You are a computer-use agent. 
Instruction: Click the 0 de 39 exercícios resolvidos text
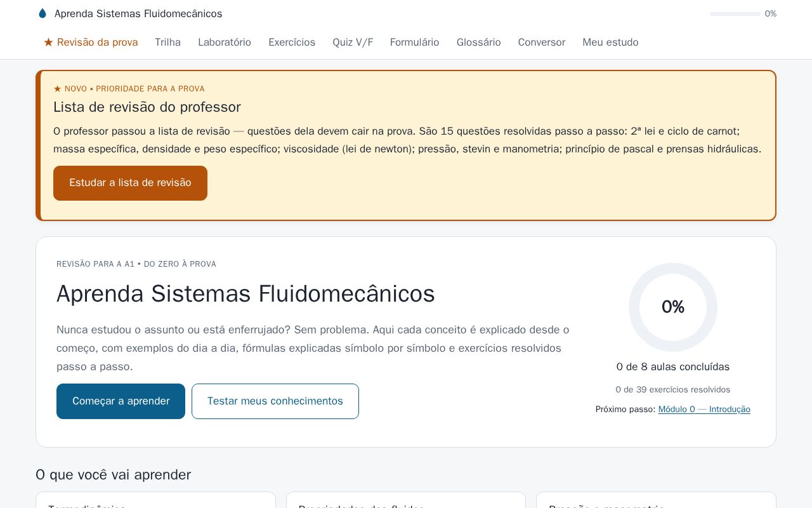click(673, 390)
